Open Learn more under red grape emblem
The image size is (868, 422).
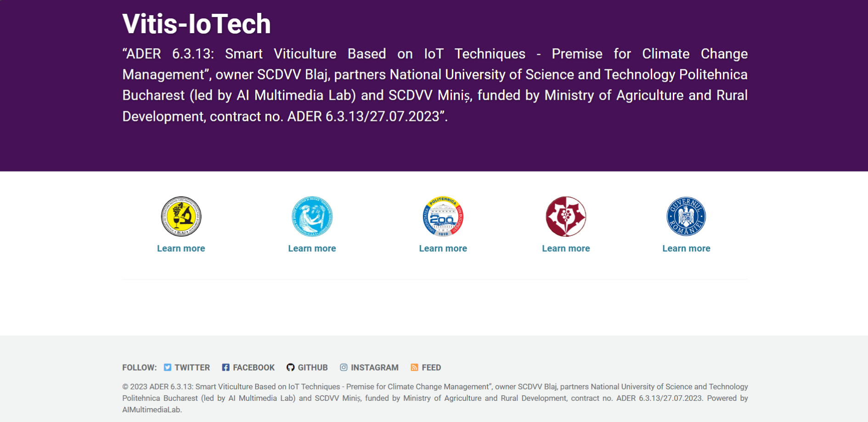566,248
